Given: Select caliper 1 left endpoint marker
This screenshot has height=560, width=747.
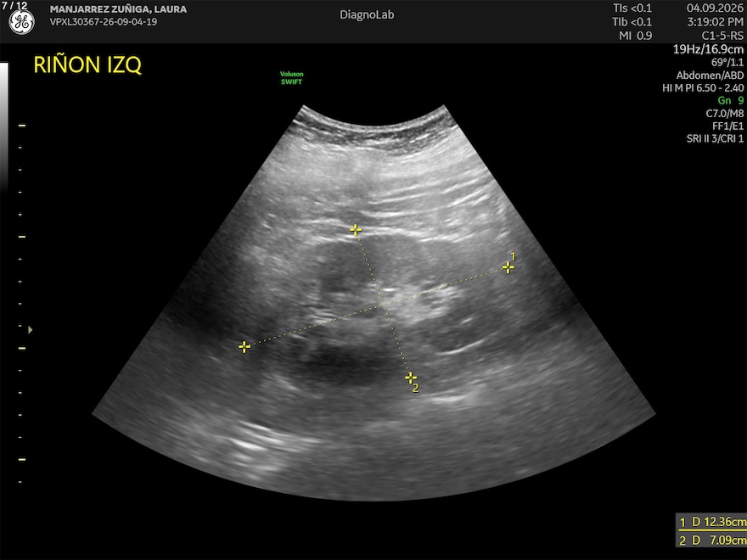Looking at the screenshot, I should (244, 347).
